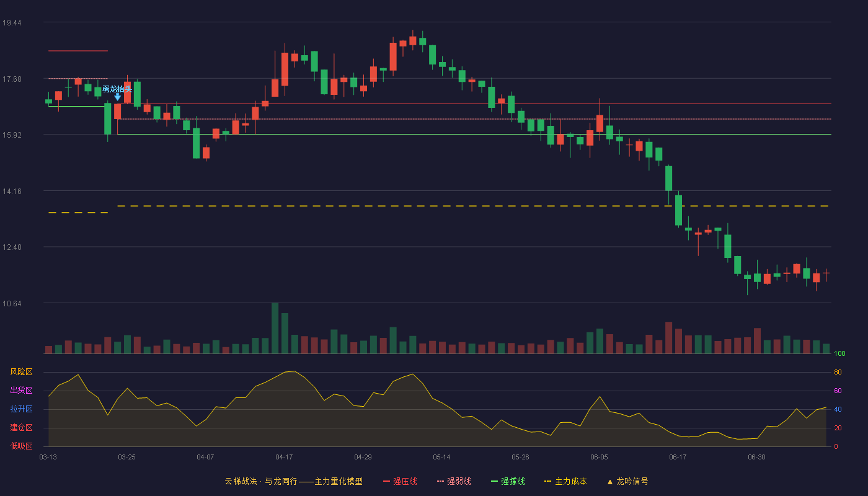
Task: Click the 04-17 date label
Action: (284, 457)
